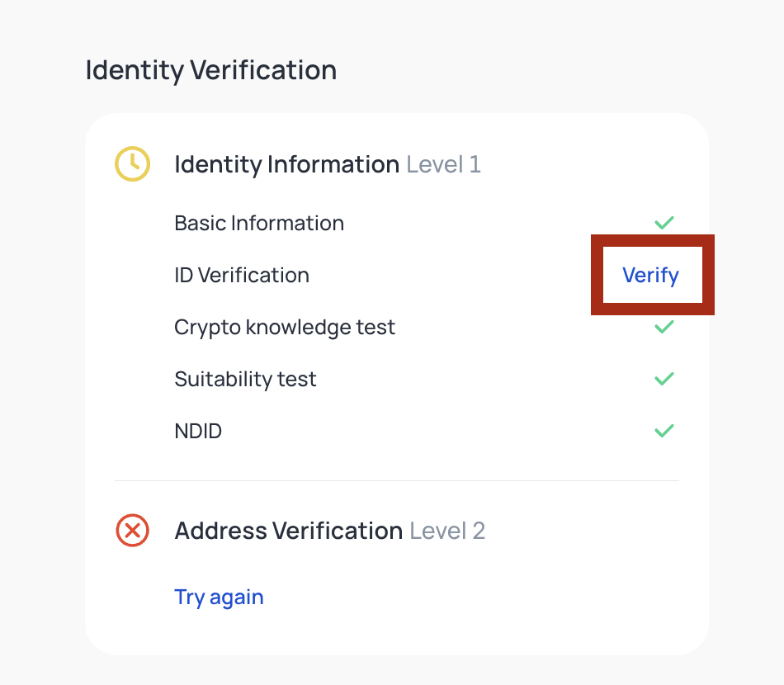This screenshot has width=784, height=685.
Task: Click the Basic Information green checkmark
Action: [x=664, y=223]
